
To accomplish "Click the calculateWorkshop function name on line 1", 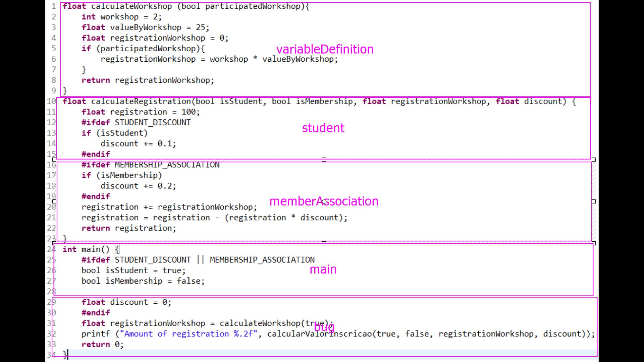I will pyautogui.click(x=131, y=6).
